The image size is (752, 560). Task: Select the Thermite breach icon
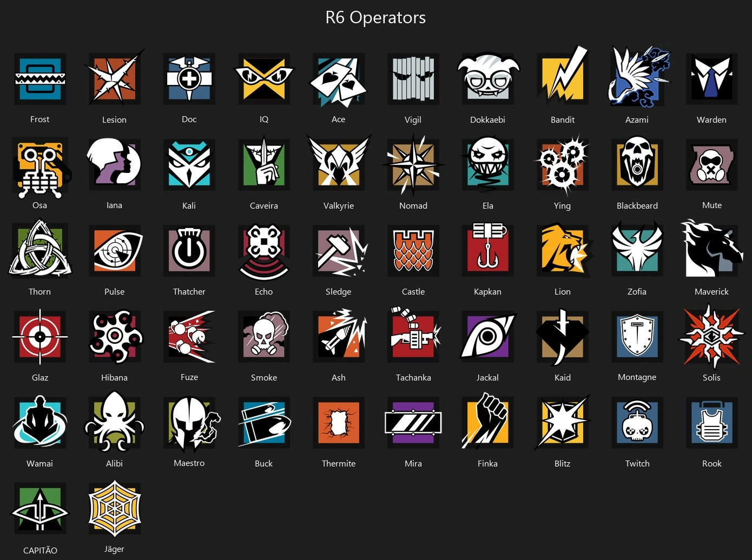[339, 423]
